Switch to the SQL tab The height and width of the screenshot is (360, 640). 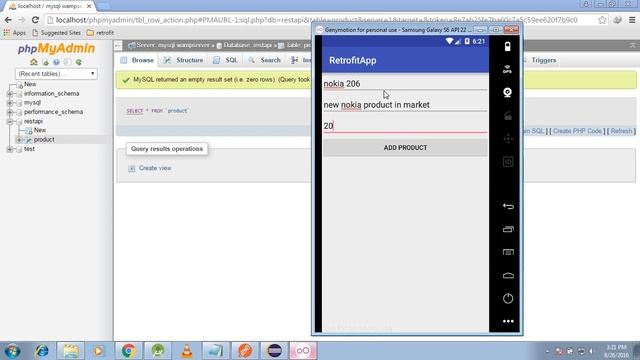coord(225,60)
